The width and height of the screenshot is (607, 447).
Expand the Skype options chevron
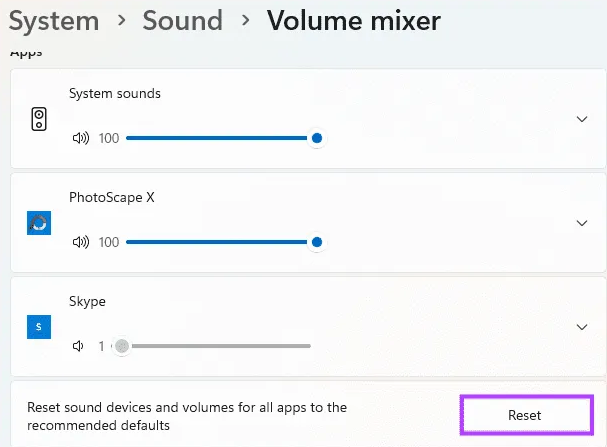click(582, 327)
